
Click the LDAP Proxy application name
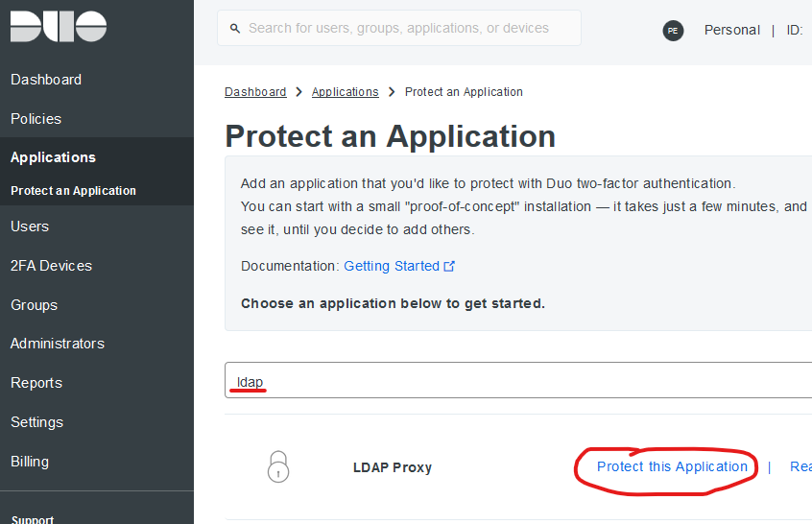tap(393, 467)
